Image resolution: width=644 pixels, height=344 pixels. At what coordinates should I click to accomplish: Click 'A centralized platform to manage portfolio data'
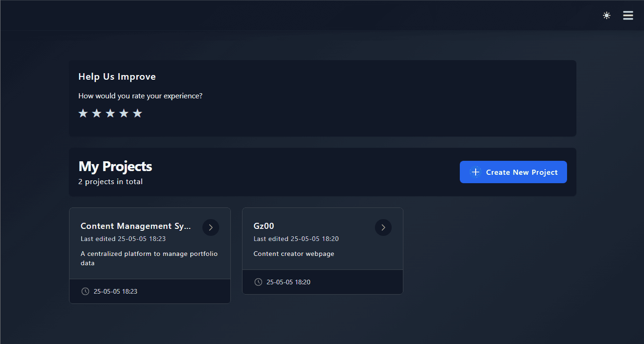149,258
